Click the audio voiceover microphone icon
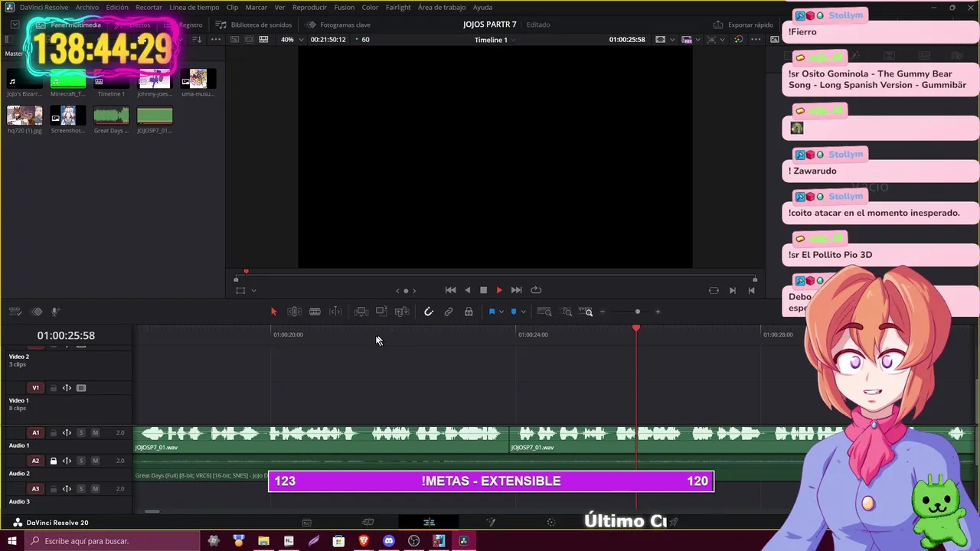This screenshot has width=980, height=551. pyautogui.click(x=55, y=311)
